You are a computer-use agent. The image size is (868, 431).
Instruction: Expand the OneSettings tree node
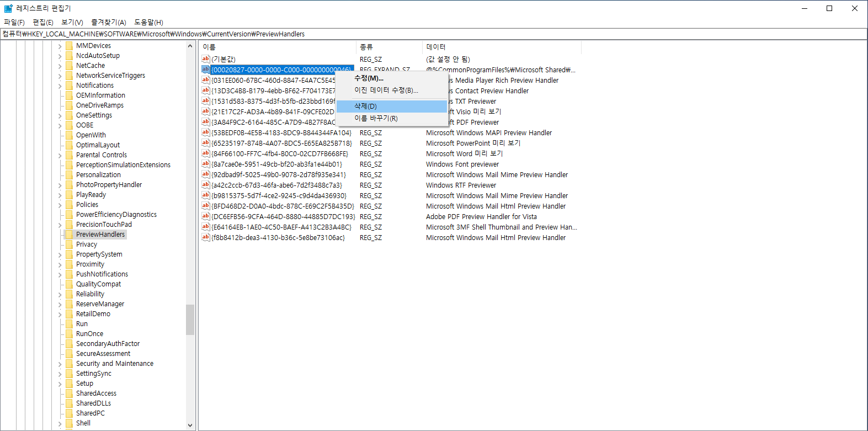60,115
